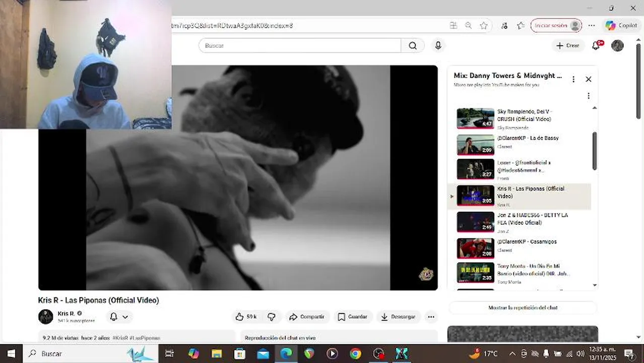Click Mostrar la repetición del chat
The height and width of the screenshot is (363, 644).
[523, 308]
